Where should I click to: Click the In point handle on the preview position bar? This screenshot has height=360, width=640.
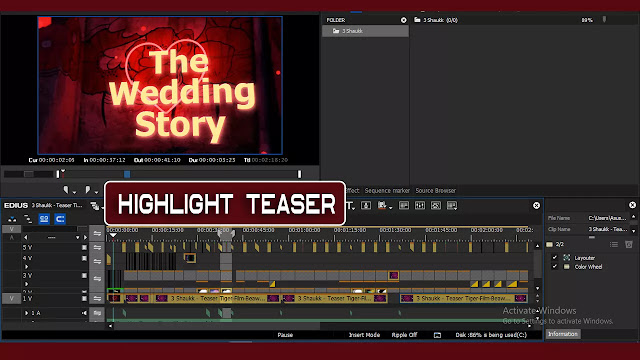pos(58,174)
